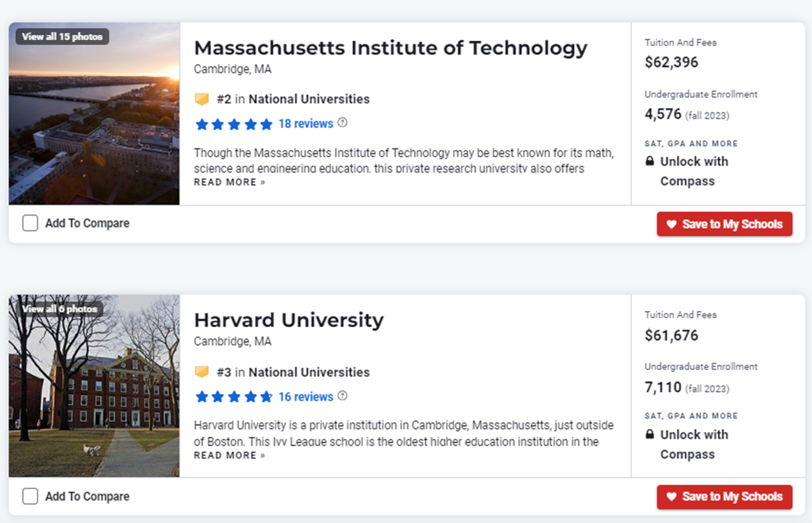
Task: Click the Harvard star rating icons
Action: [234, 397]
